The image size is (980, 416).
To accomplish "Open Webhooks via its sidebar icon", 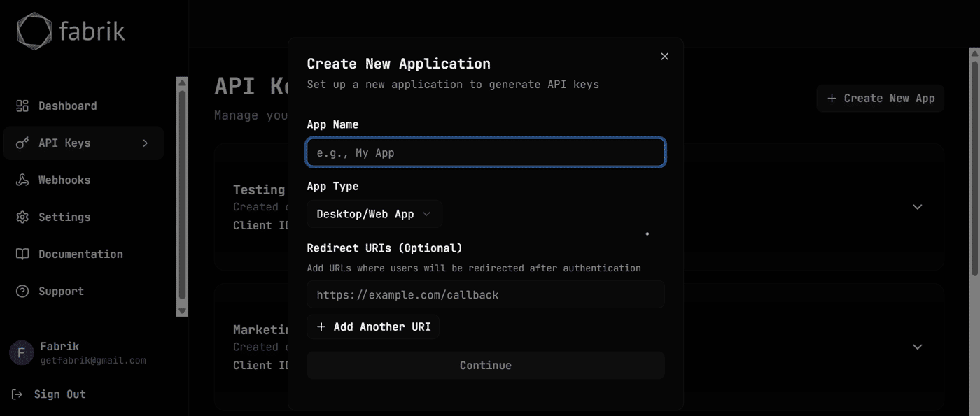I will tap(22, 180).
